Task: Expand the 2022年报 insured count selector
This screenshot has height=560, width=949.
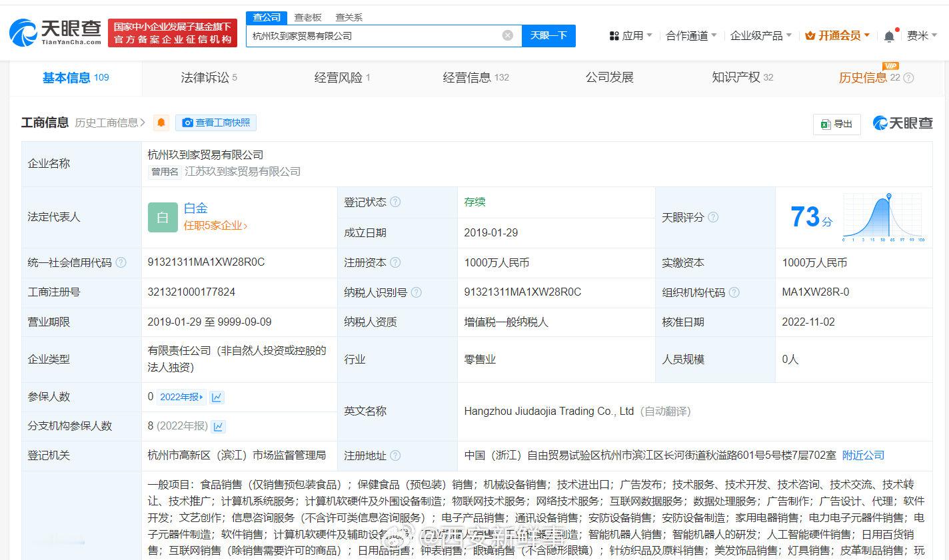Action: coord(182,397)
